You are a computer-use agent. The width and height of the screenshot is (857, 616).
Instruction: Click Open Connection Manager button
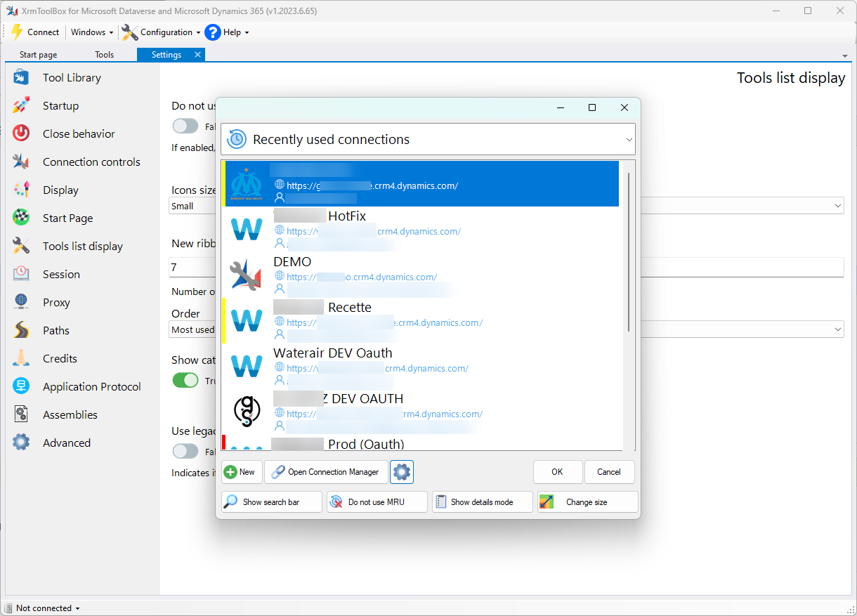click(326, 472)
